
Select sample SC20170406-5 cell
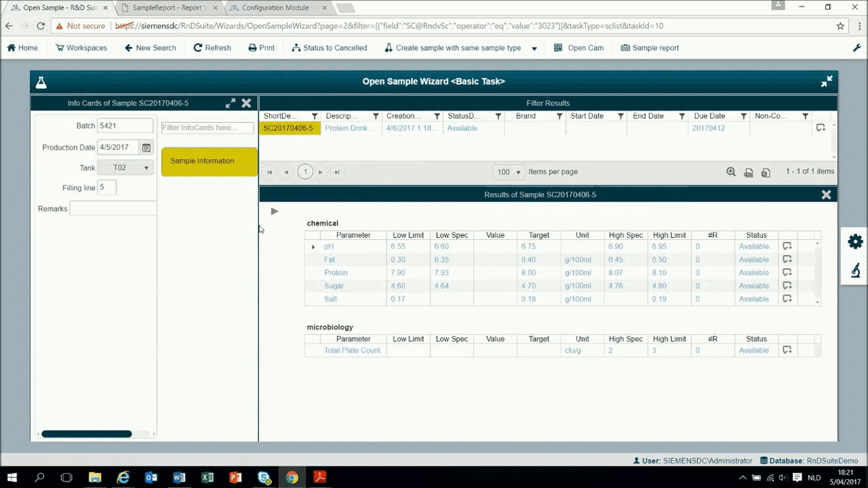(289, 128)
